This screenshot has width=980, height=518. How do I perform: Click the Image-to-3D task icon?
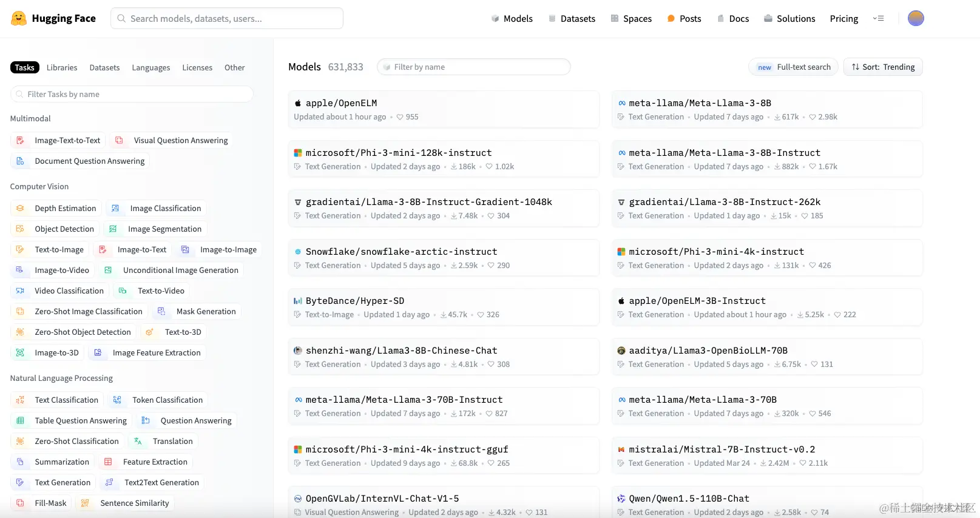coord(20,352)
